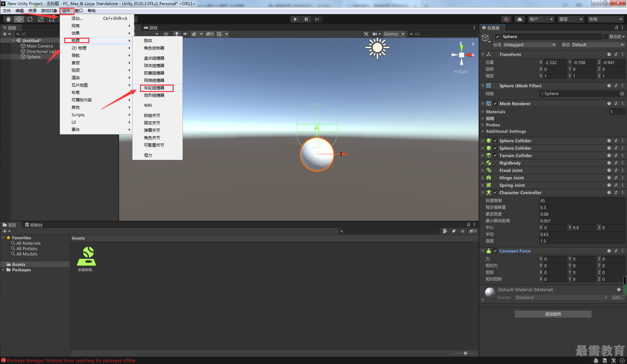Lock the Inspector panel
Screen dimensions: 627x364
[x=617, y=28]
